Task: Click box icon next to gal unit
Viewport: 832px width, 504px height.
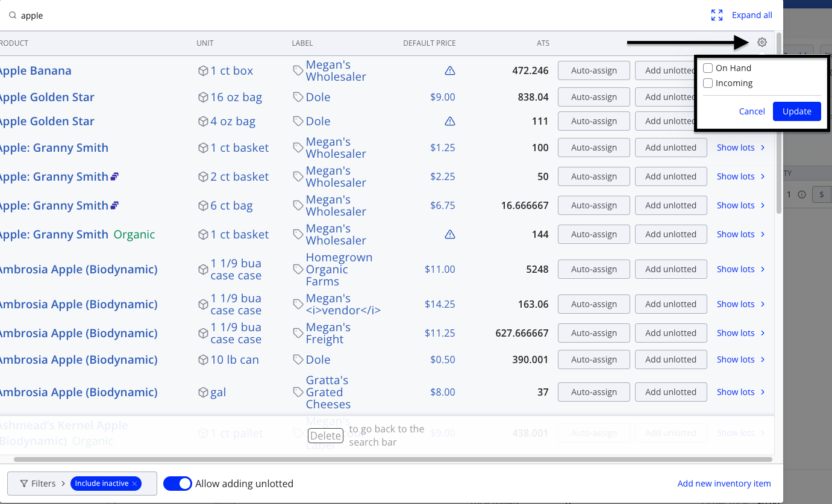Action: [203, 393]
